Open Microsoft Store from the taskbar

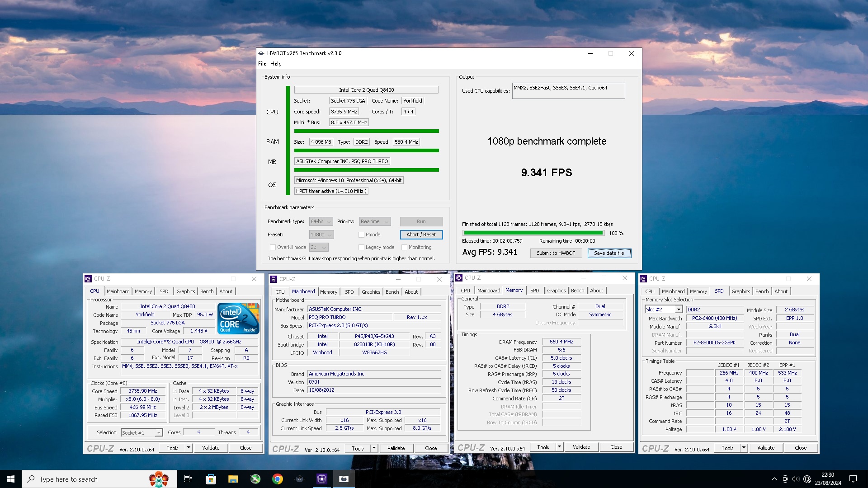click(211, 479)
